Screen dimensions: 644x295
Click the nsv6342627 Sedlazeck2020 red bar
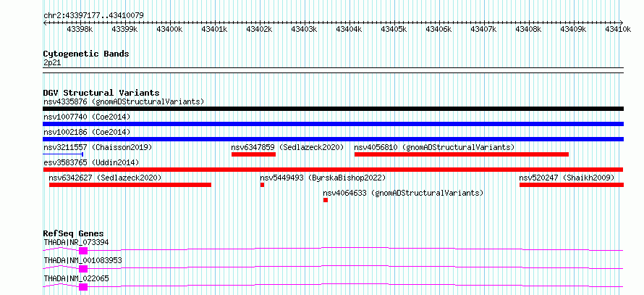click(x=130, y=185)
